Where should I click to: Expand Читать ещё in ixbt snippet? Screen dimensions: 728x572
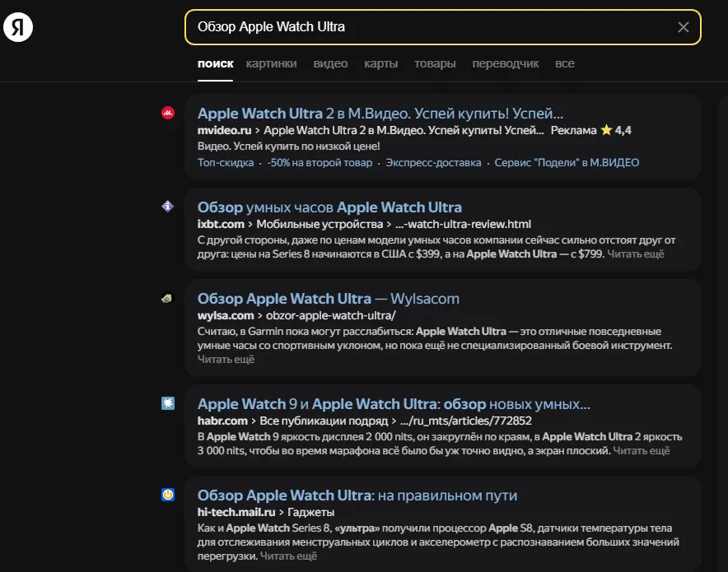[x=635, y=254]
